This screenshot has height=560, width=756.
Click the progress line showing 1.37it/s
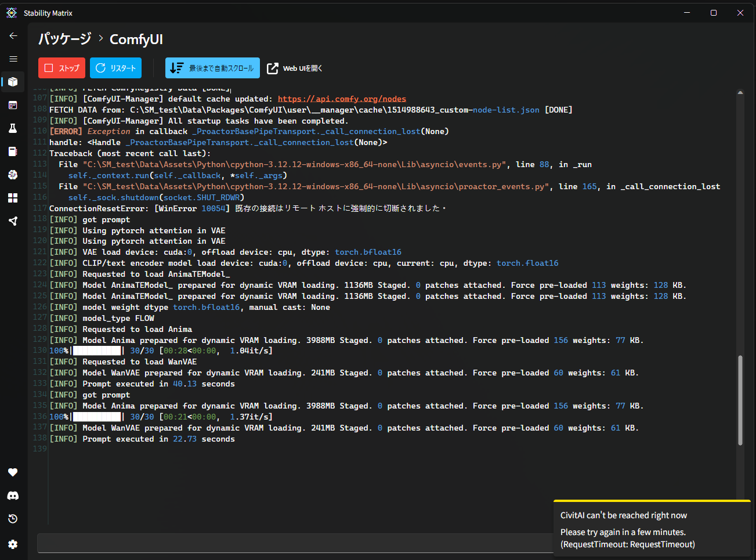coord(161,417)
